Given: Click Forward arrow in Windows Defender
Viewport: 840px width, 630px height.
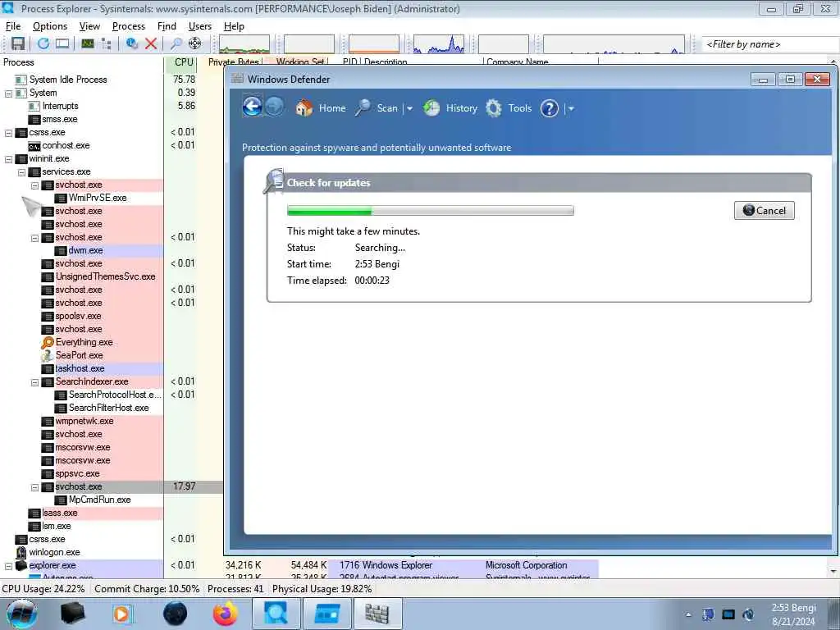Looking at the screenshot, I should (x=274, y=106).
